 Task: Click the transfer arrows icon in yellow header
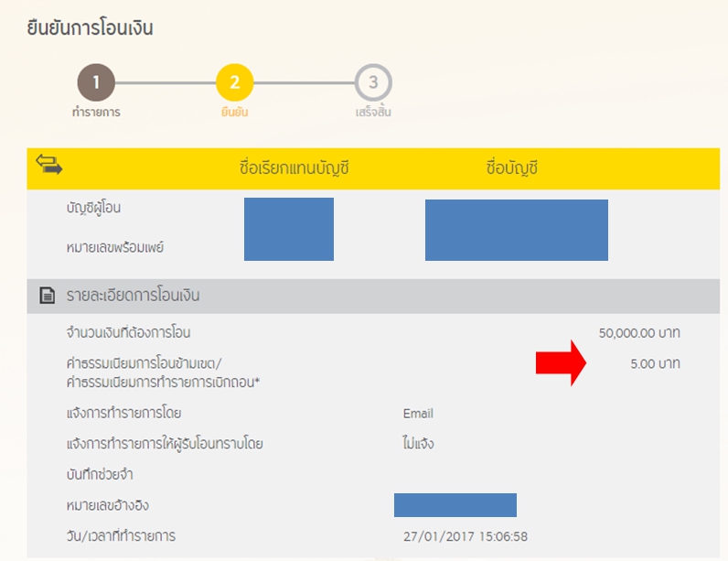[x=49, y=165]
